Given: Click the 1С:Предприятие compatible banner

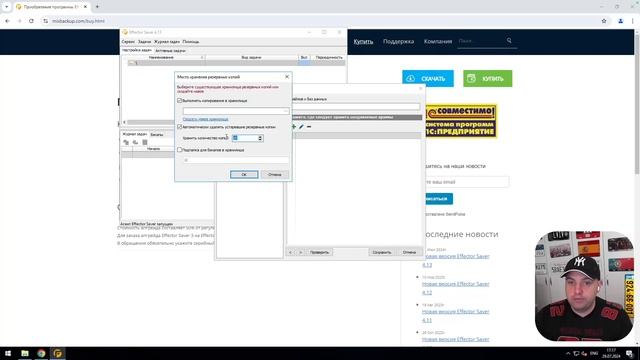Looking at the screenshot, I should click(x=461, y=121).
